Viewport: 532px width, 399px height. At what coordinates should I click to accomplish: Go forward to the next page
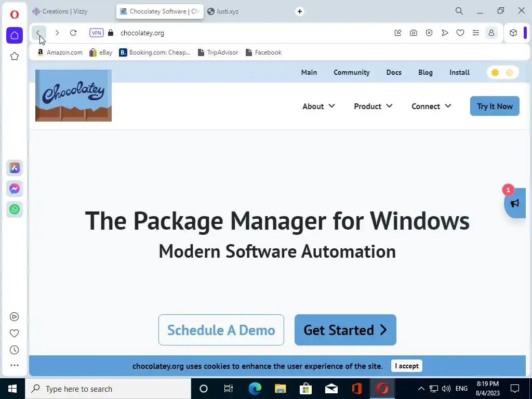click(57, 33)
